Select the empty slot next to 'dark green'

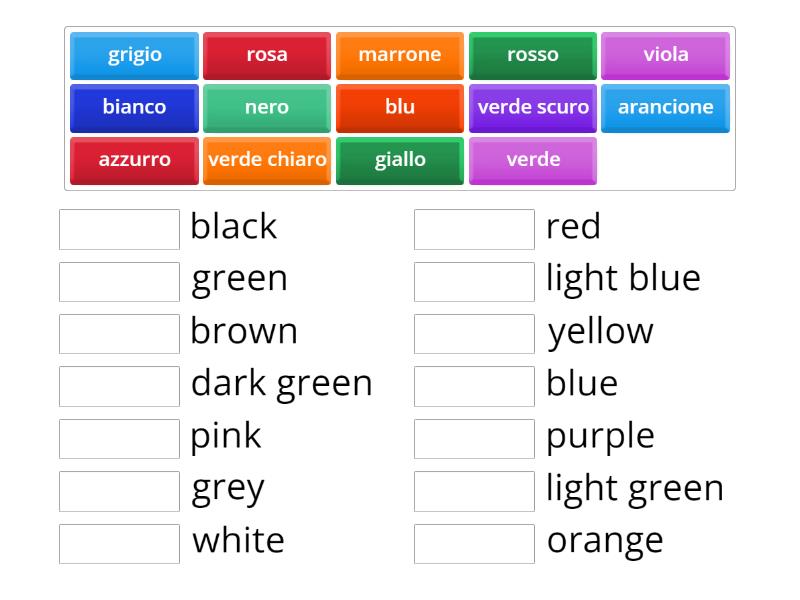118,385
